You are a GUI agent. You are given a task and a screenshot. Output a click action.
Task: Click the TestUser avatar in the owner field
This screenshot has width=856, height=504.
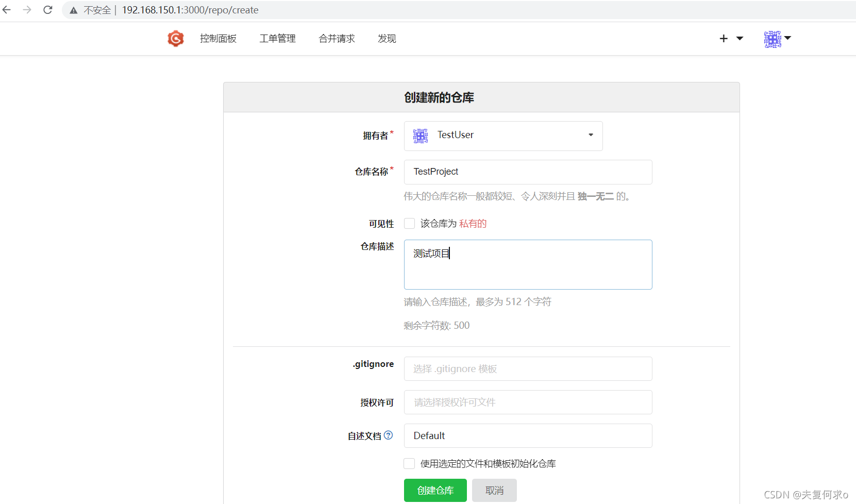421,136
